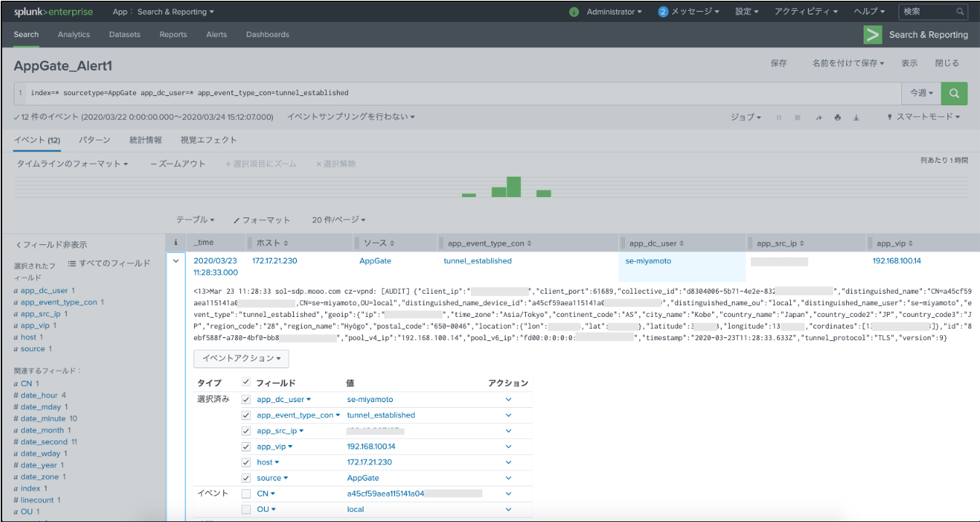The height and width of the screenshot is (522, 980).
Task: Click the Search & Reporting green arrow icon
Action: coord(872,34)
